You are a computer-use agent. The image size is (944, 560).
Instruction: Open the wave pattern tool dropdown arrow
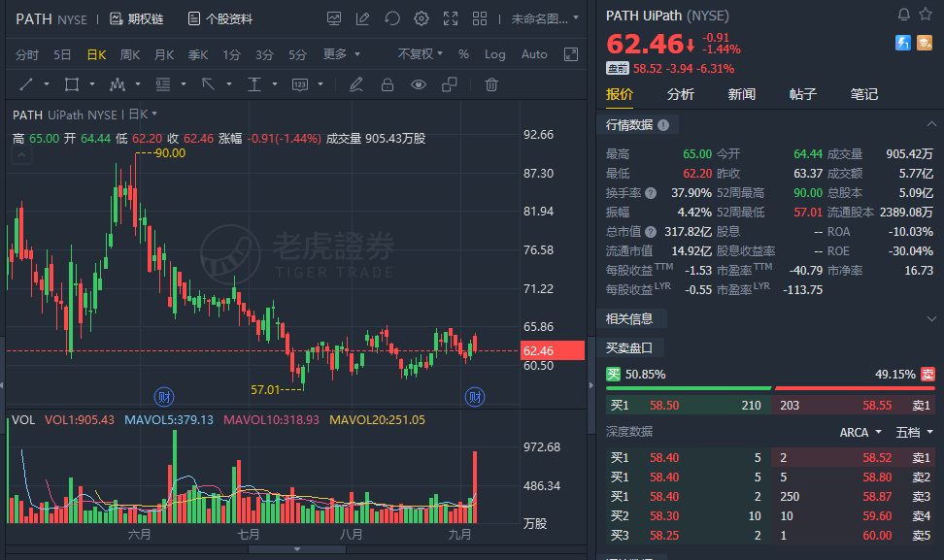(x=138, y=84)
